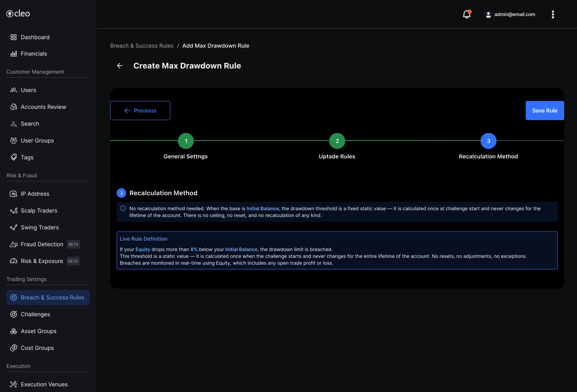Click 'General Settngs' step label

186,157
